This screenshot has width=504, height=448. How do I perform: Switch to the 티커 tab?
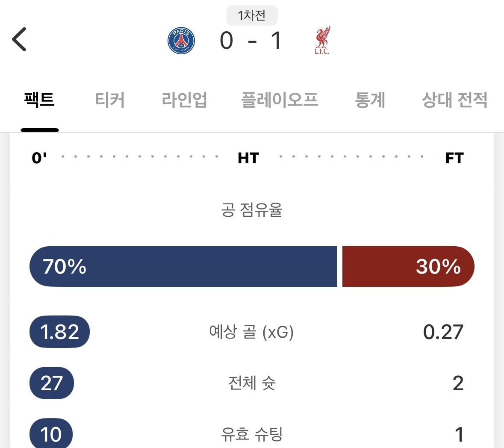pyautogui.click(x=110, y=100)
